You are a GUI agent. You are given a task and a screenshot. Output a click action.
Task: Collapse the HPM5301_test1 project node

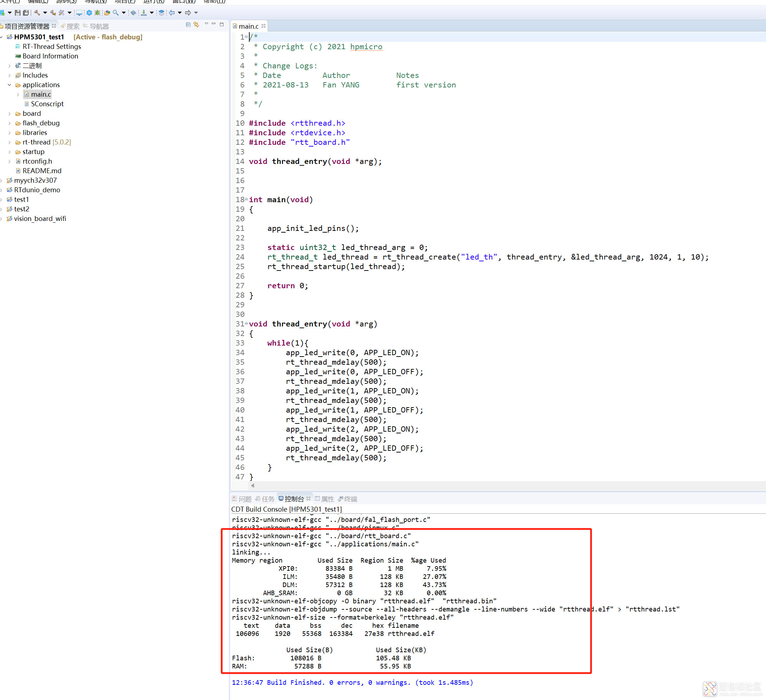(2, 37)
